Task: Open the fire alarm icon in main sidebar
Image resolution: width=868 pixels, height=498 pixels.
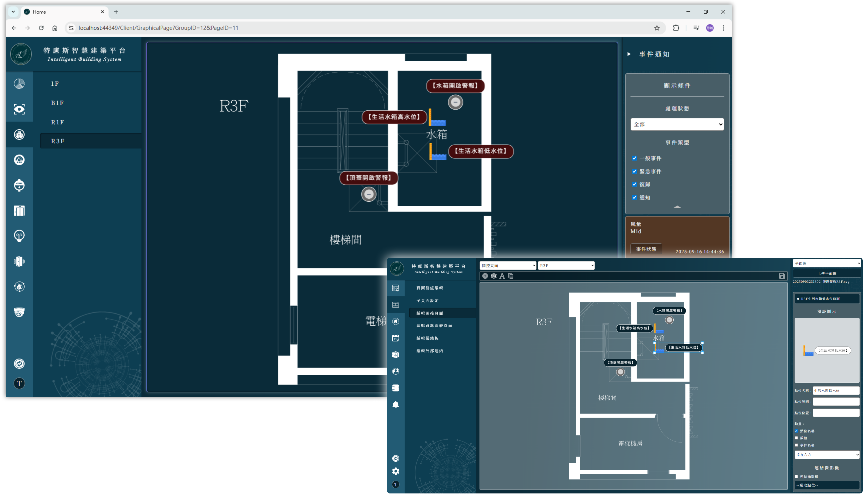Action: (19, 287)
